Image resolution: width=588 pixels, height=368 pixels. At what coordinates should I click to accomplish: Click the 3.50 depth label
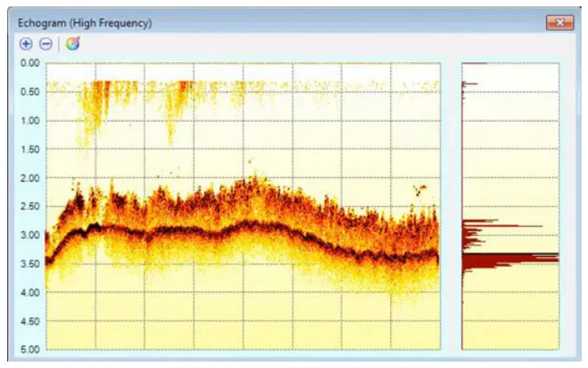[30, 264]
